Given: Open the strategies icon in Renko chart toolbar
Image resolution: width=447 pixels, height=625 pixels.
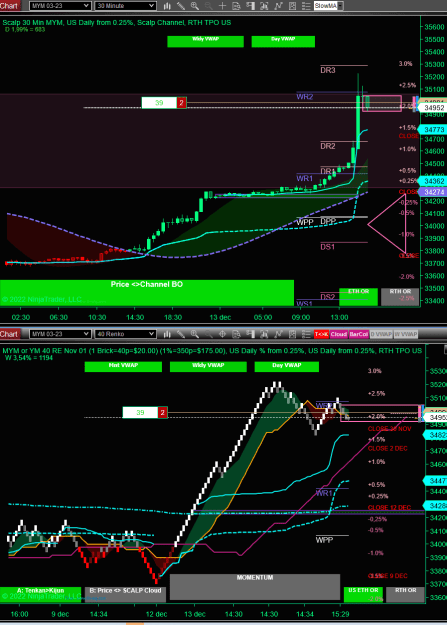Looking at the screenshot, I should 264,334.
